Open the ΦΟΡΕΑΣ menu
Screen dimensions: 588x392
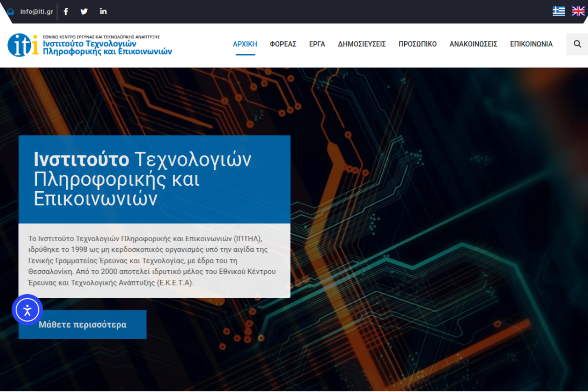click(x=283, y=44)
